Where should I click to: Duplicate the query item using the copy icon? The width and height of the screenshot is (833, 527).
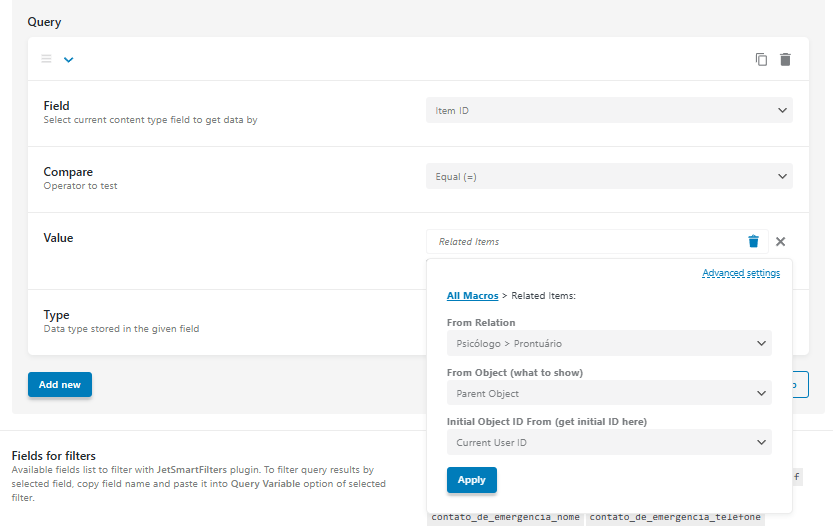761,60
